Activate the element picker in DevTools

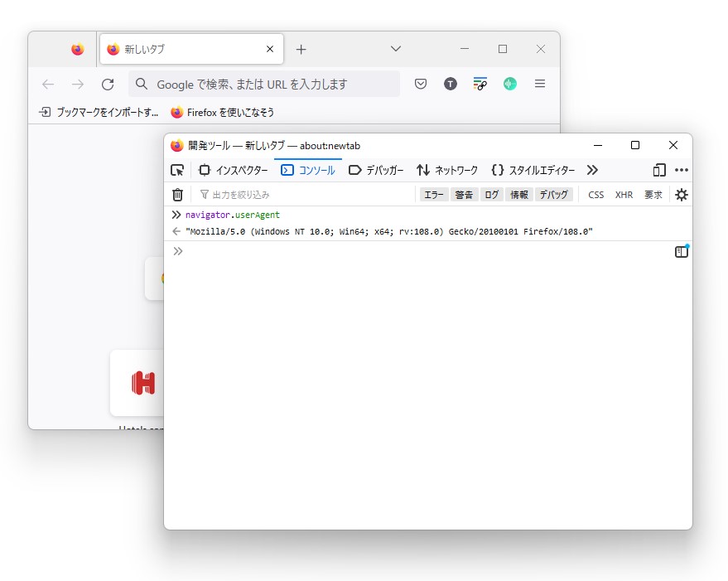(x=176, y=169)
